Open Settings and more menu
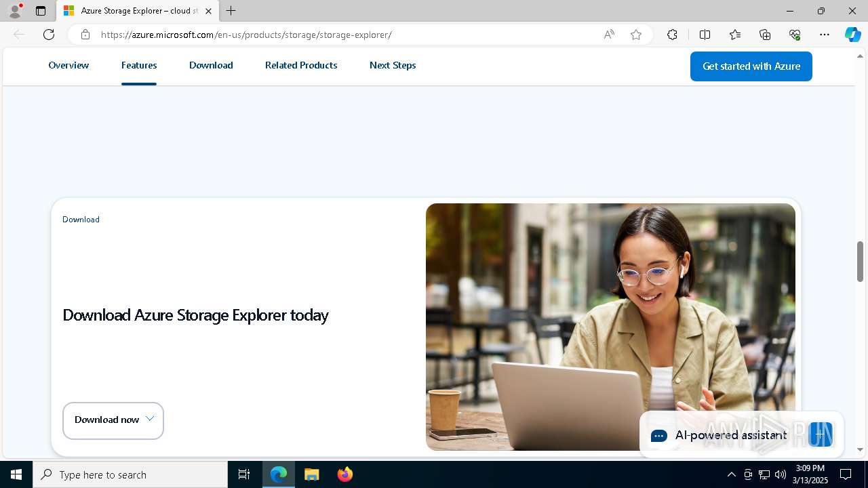The height and width of the screenshot is (488, 868). coord(825,35)
